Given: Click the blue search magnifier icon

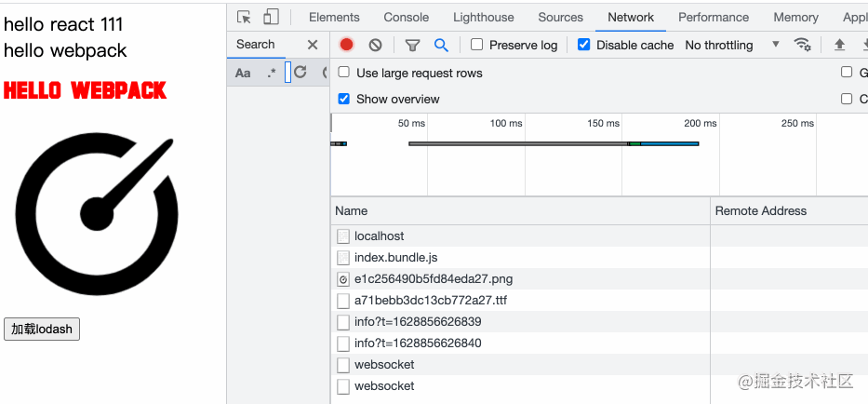Looking at the screenshot, I should [441, 45].
